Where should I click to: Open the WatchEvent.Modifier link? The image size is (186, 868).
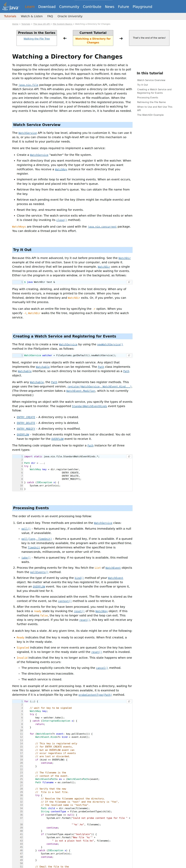(81, 391)
